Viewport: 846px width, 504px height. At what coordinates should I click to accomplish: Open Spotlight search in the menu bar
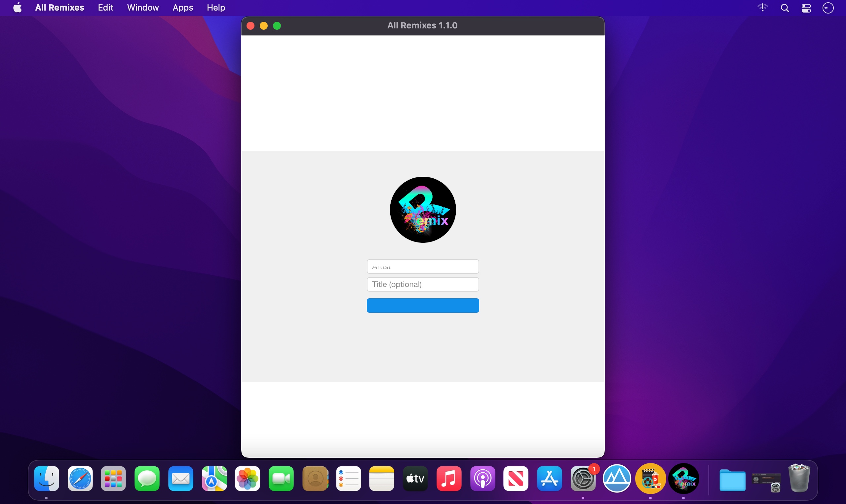click(x=785, y=8)
